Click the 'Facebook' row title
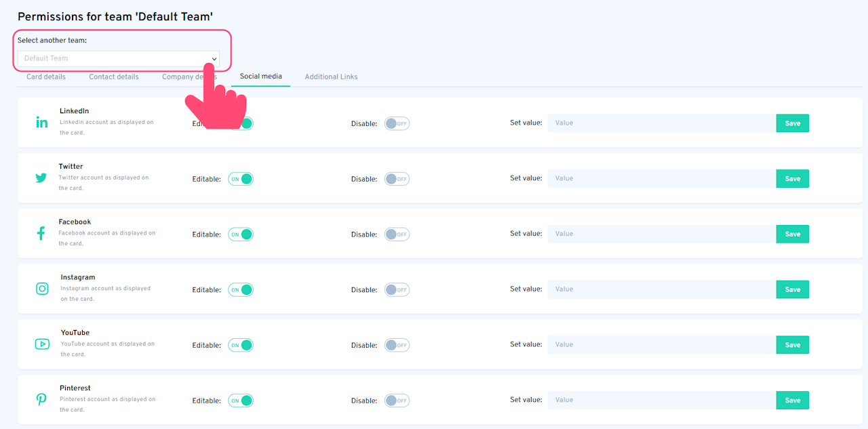 (75, 222)
